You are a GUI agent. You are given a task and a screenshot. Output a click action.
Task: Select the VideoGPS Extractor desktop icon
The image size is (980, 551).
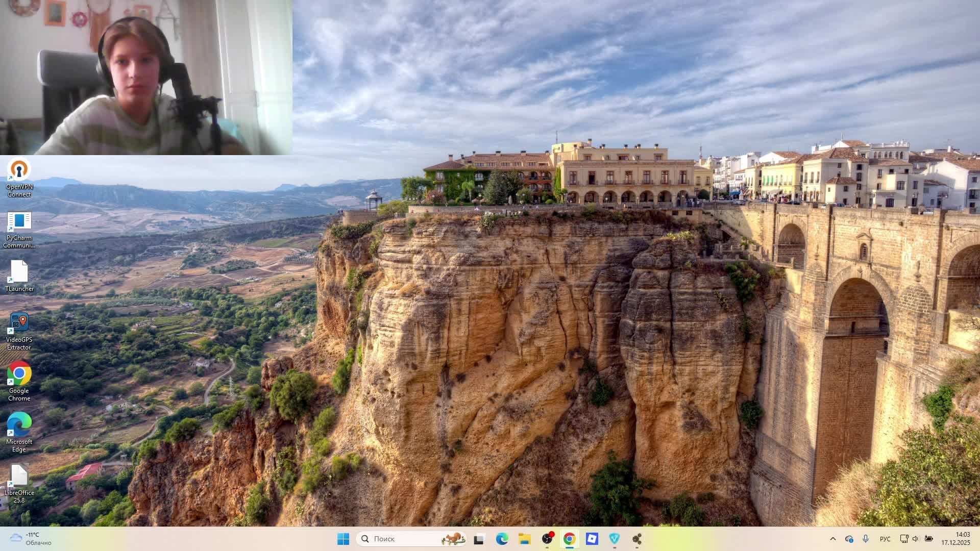click(19, 331)
